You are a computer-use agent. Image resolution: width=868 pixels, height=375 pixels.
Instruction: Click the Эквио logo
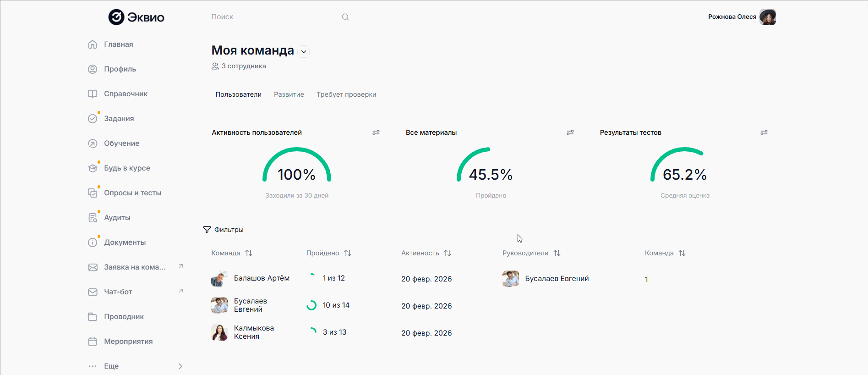[136, 17]
